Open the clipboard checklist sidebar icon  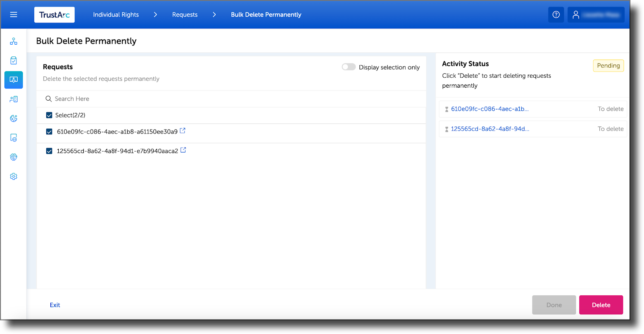14,60
